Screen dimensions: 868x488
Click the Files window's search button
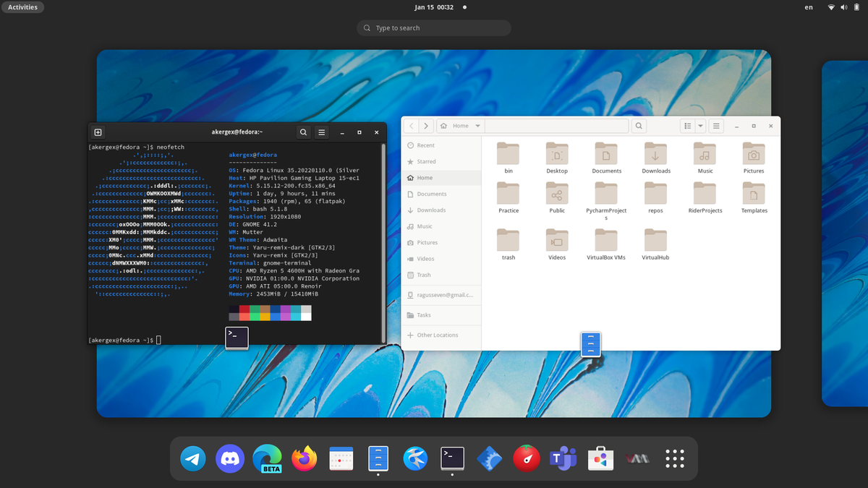(639, 126)
